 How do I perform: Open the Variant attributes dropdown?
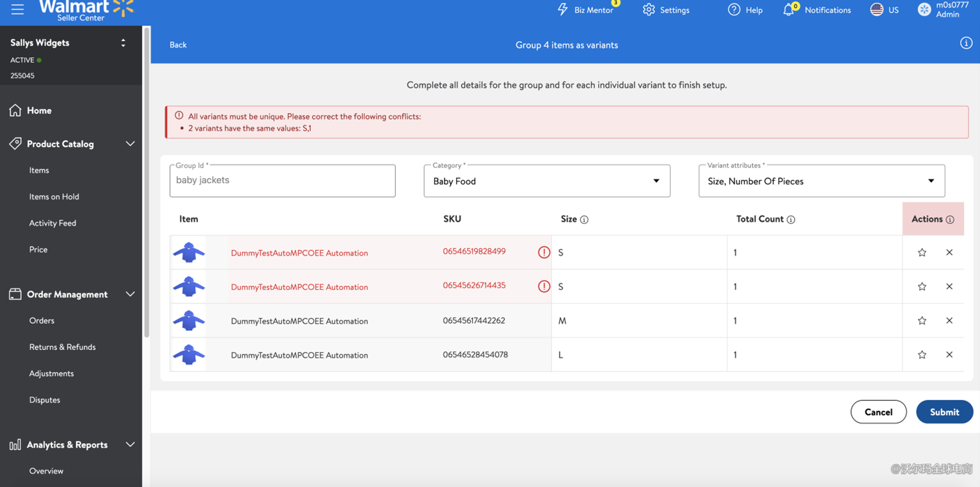[x=821, y=181]
